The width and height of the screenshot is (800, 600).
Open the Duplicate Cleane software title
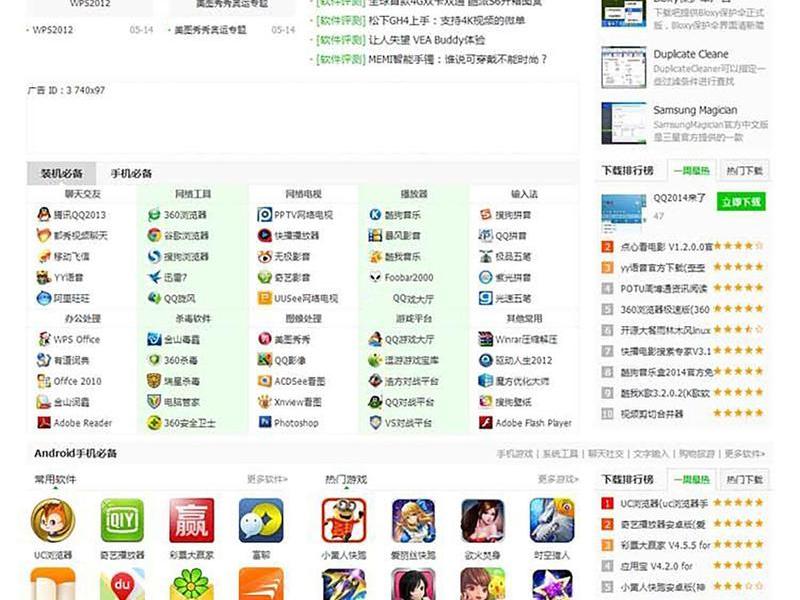691,54
